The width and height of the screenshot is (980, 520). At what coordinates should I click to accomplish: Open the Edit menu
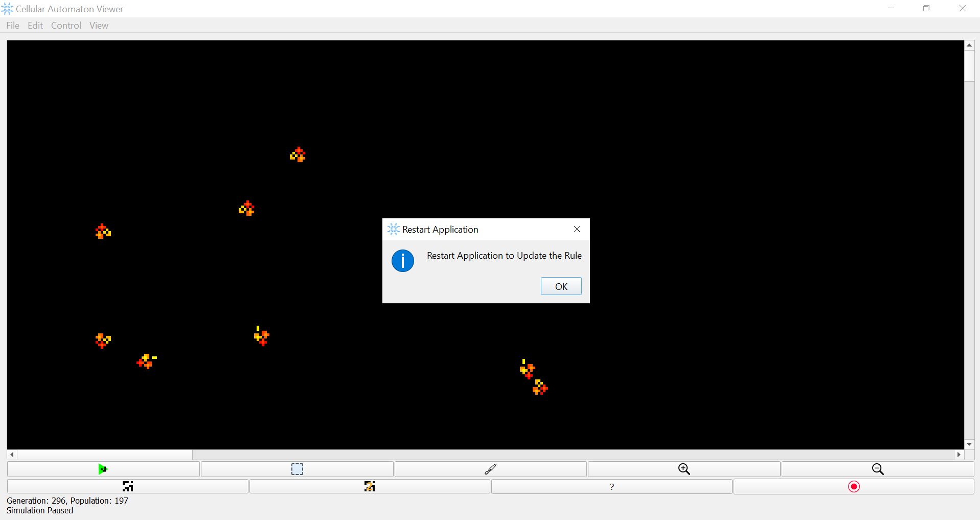pyautogui.click(x=35, y=26)
